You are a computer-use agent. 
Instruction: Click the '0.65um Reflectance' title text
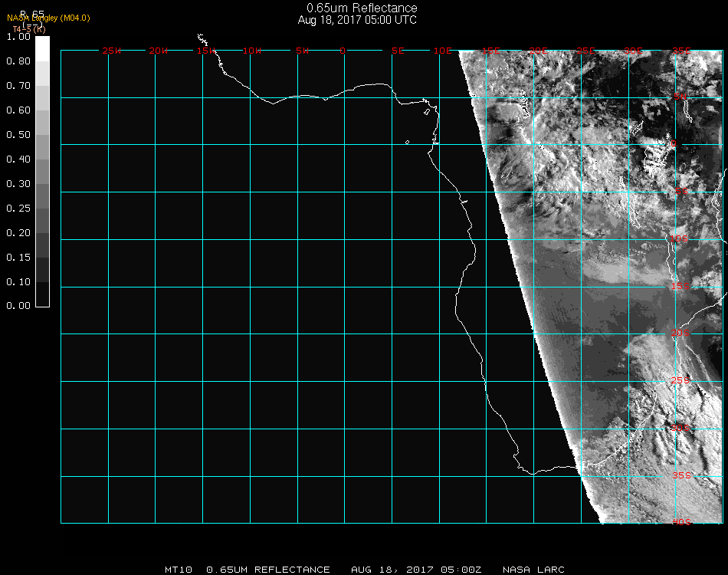362,8
